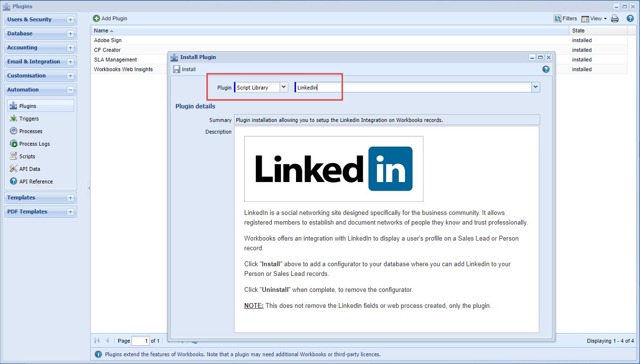Click the Processes gear icon
Image resolution: width=640 pixels, height=364 pixels.
(14, 131)
